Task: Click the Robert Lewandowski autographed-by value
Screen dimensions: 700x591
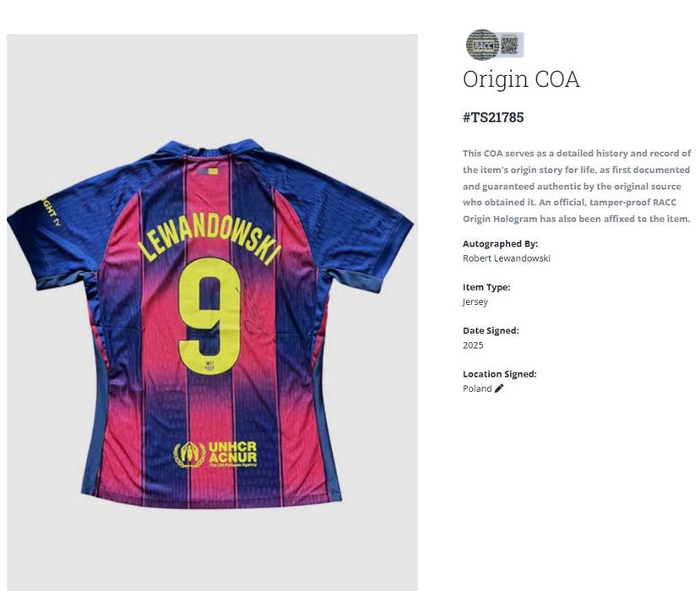Action: pos(507,258)
